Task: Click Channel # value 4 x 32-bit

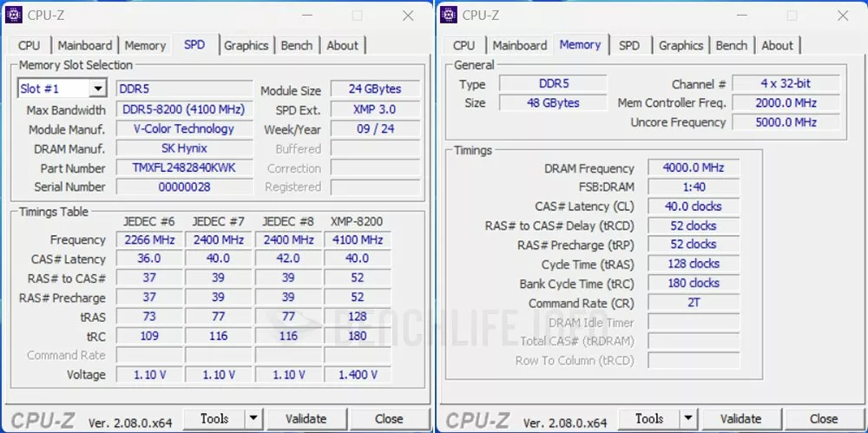Action: (786, 83)
